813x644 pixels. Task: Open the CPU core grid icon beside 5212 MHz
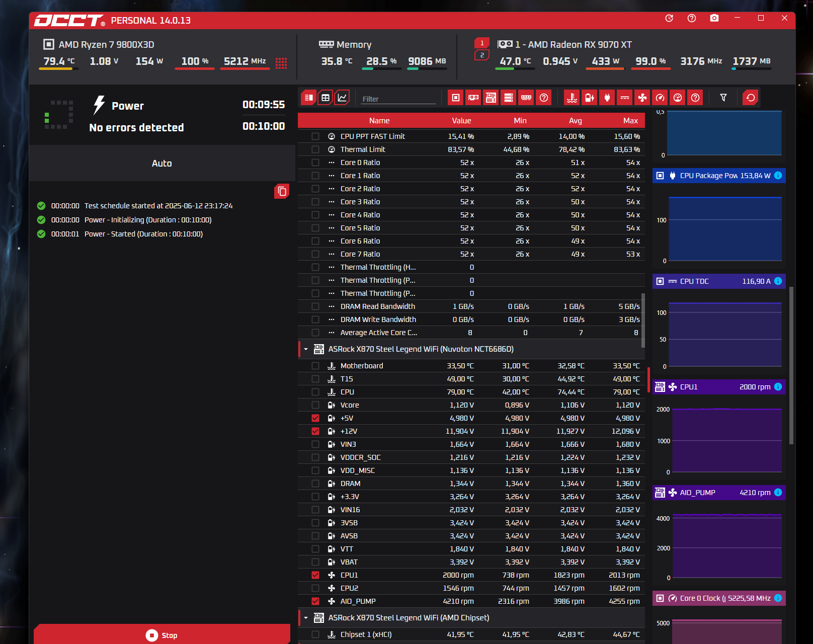pyautogui.click(x=281, y=63)
